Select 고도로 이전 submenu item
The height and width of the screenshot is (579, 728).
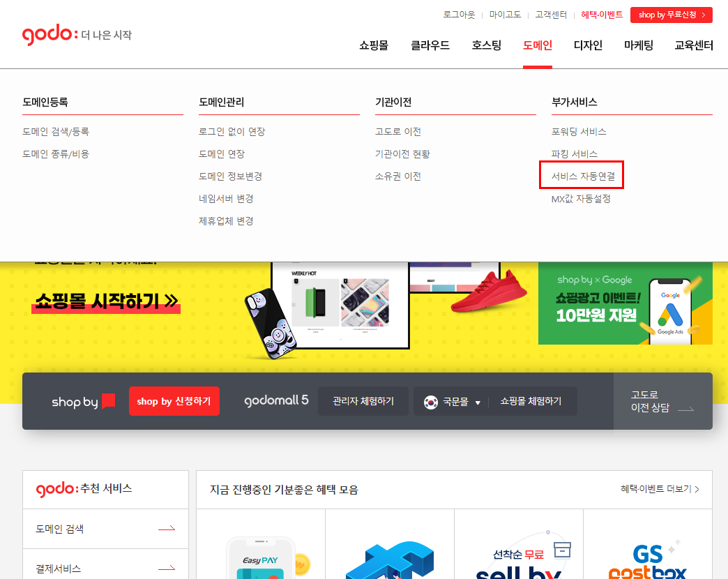click(398, 132)
